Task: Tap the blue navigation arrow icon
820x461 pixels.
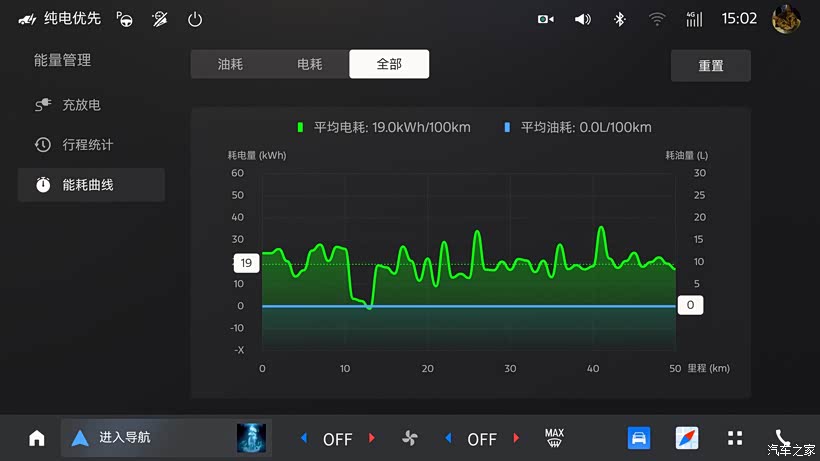Action: [80, 438]
